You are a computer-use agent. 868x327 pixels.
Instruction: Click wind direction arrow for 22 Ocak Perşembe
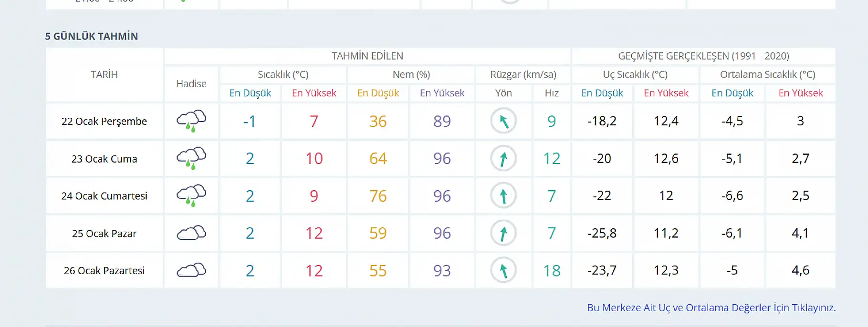pyautogui.click(x=503, y=121)
